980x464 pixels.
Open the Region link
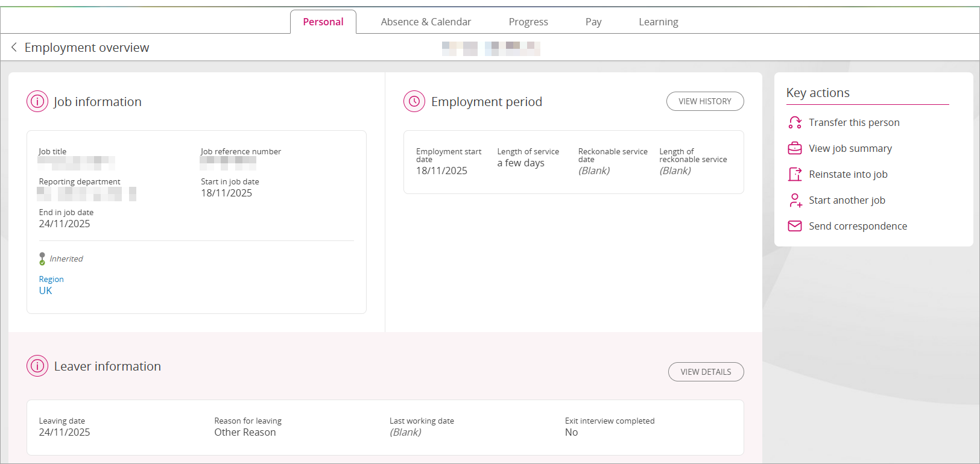[x=51, y=279]
